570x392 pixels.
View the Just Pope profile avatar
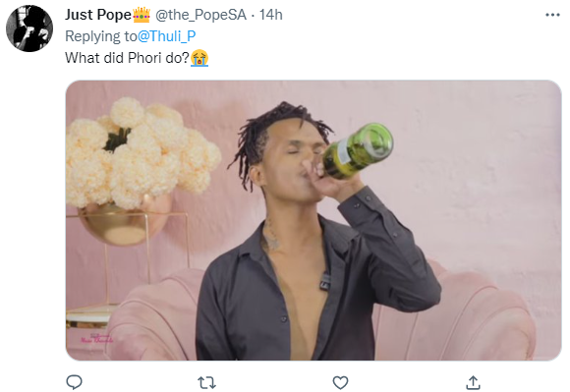pyautogui.click(x=29, y=28)
